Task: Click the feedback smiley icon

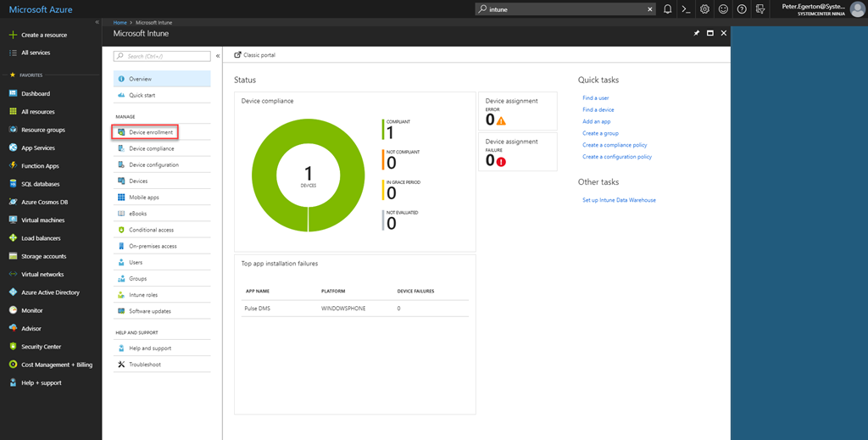Action: (x=723, y=9)
